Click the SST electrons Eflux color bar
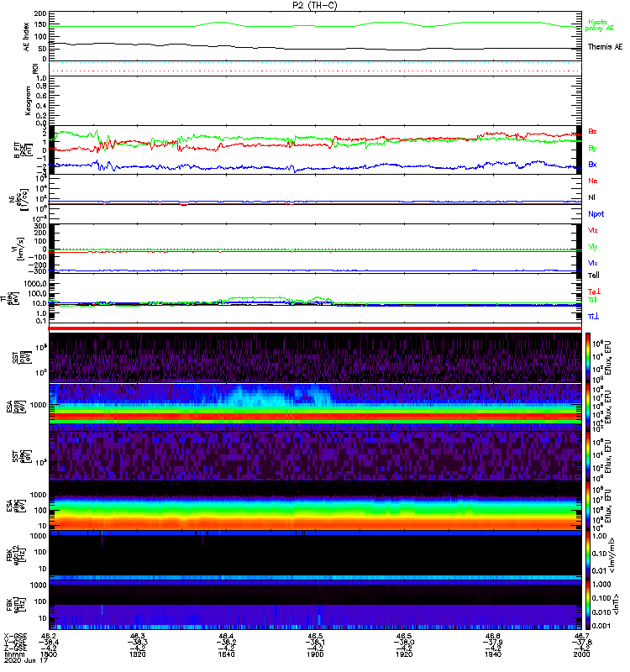Screen dimensions: 630x672 pos(588,456)
